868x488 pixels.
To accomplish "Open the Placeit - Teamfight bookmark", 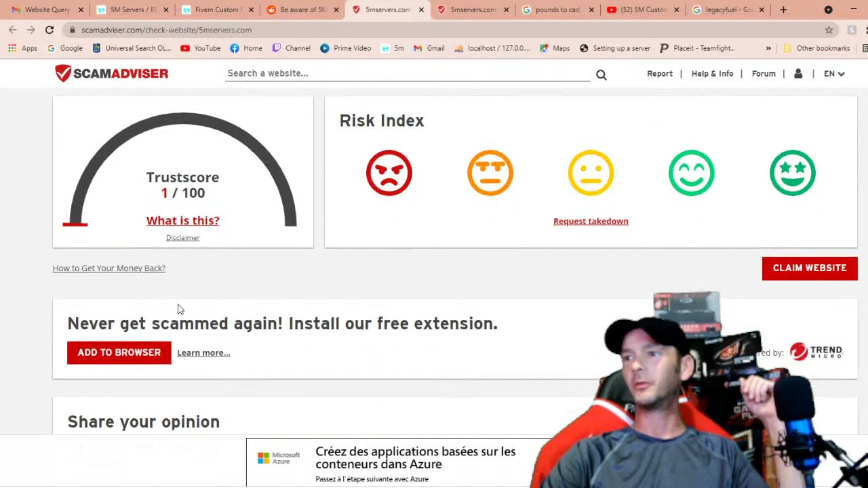I will tap(697, 48).
